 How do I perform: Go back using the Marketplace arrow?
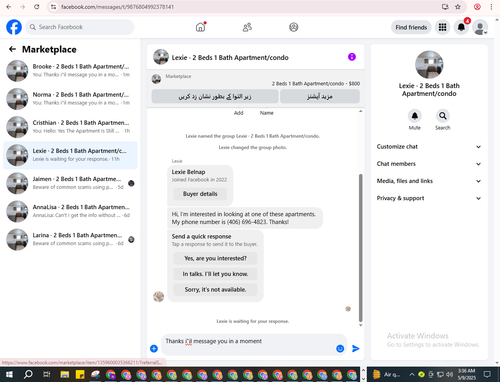point(12,49)
